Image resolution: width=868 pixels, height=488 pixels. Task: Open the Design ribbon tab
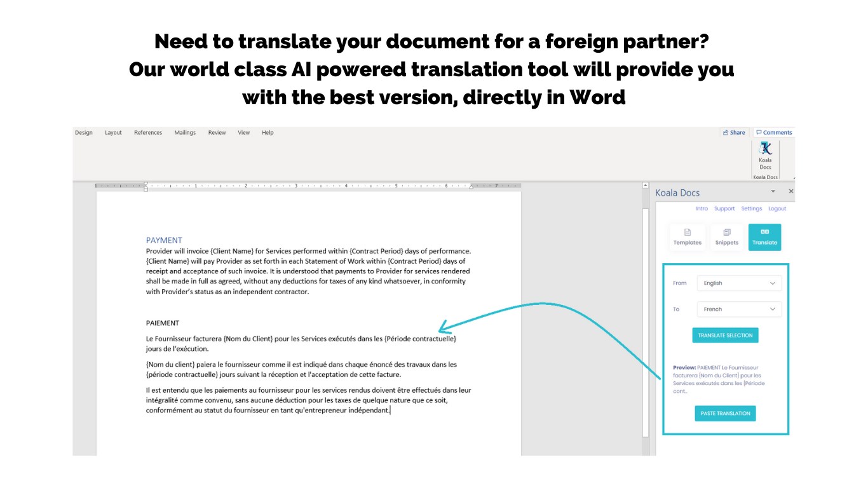pos(84,133)
